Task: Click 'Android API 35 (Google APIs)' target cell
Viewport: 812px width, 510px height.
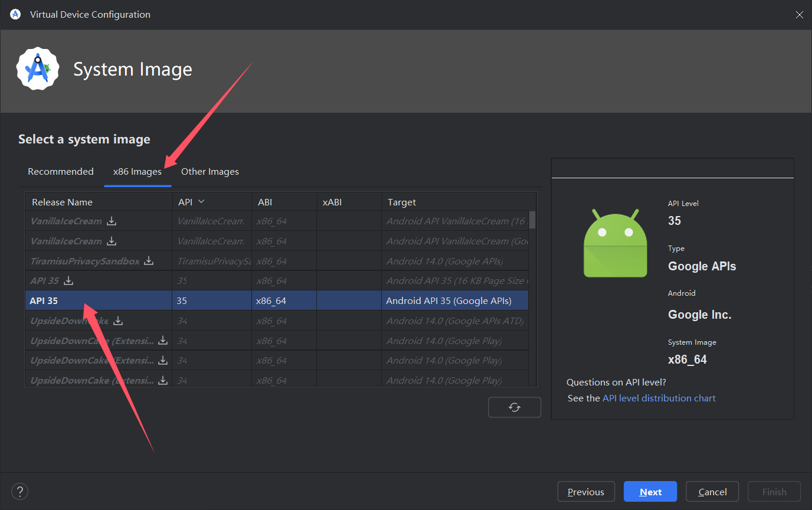Action: 455,301
